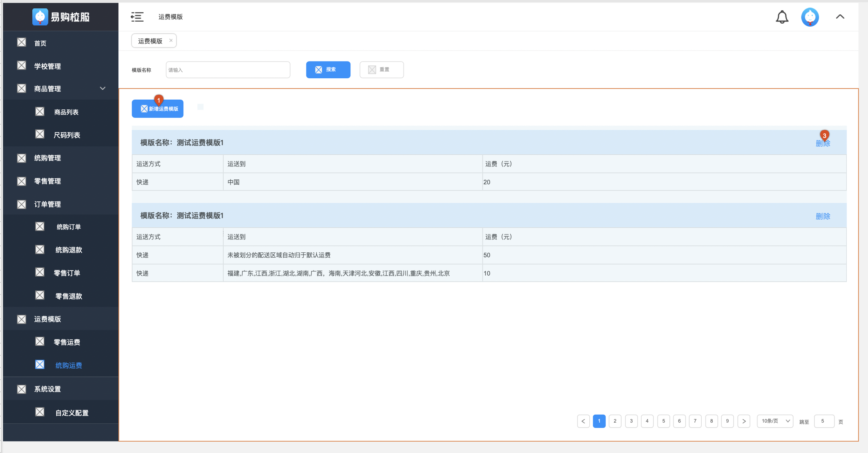Jump to page 7 in pagination

[x=695, y=421]
